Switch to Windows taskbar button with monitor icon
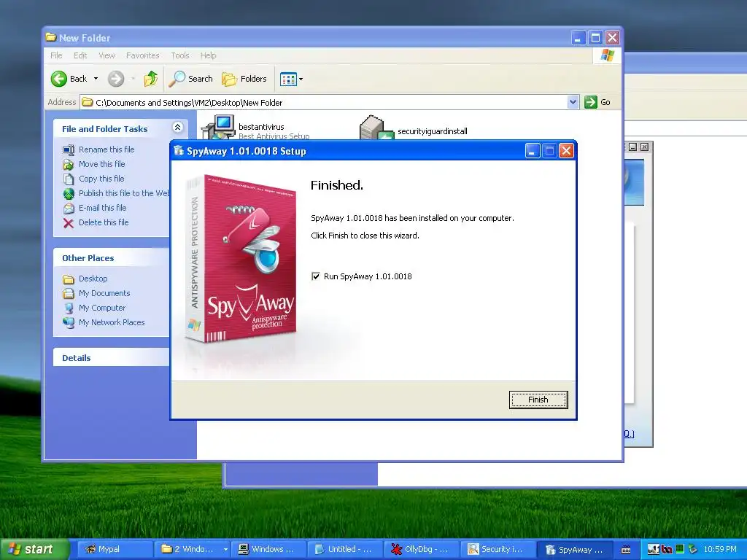Screen dimensions: 747x560 click(x=269, y=549)
